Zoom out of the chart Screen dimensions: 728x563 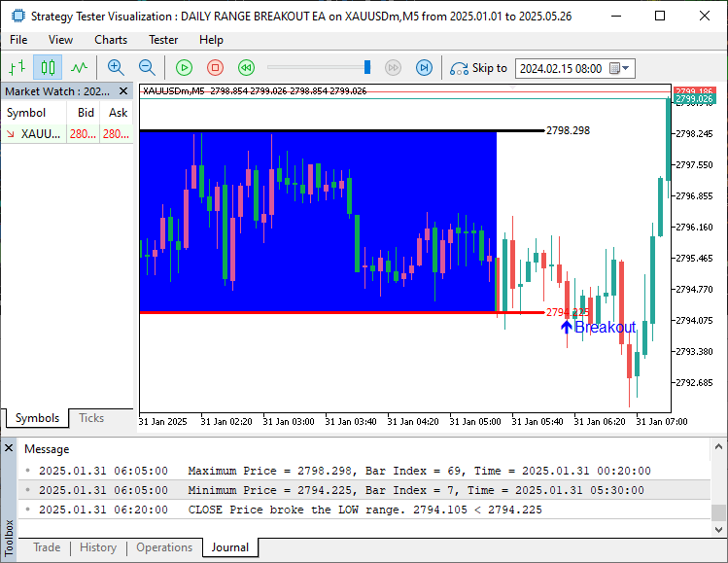click(147, 67)
